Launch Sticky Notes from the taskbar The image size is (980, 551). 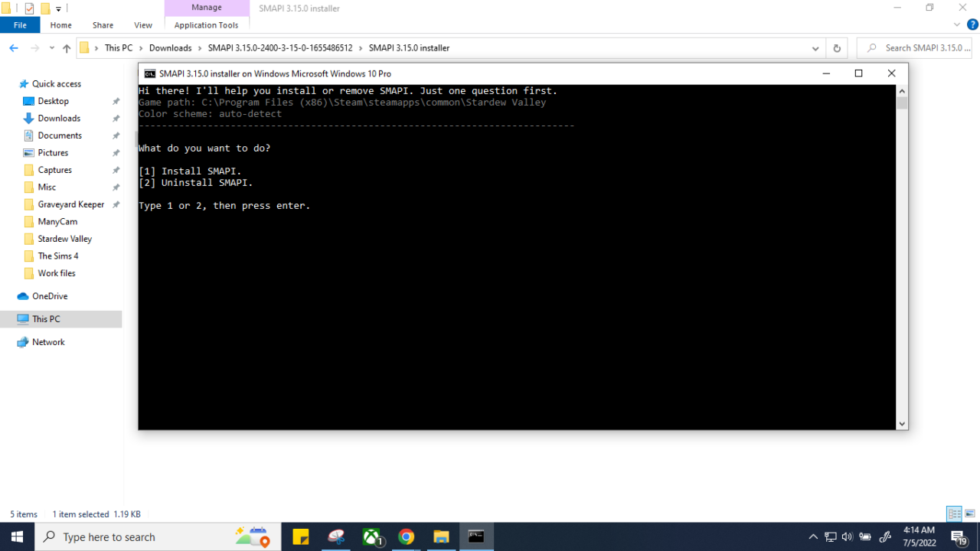tap(301, 537)
